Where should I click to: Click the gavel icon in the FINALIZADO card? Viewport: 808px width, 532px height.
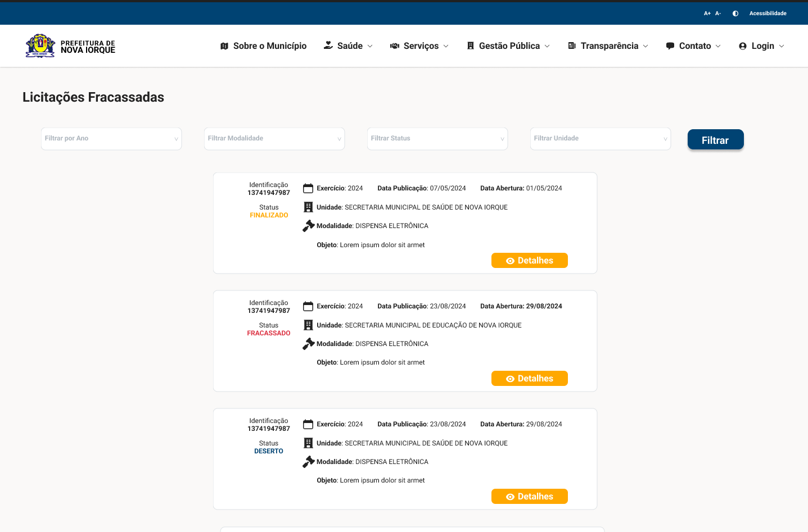click(x=308, y=226)
